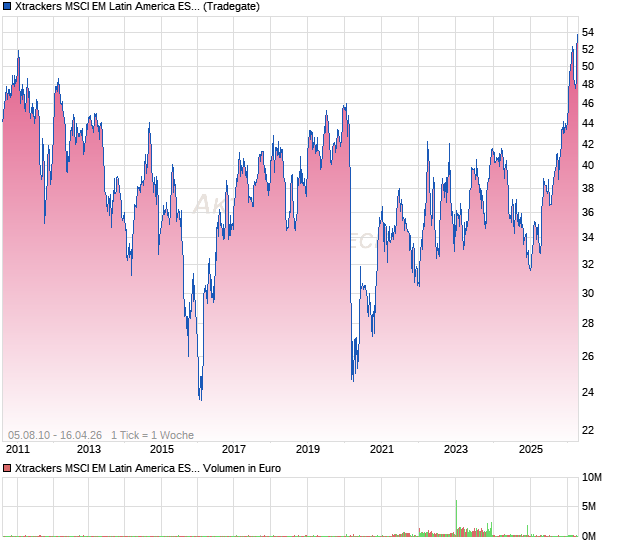
Task: Click the 22 price axis value
Action: pos(588,430)
